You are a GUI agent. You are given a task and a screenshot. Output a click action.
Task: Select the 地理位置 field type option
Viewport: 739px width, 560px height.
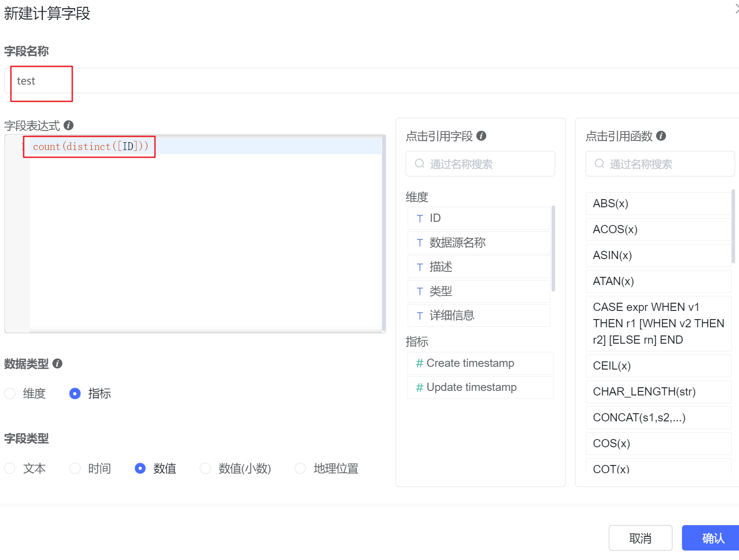tap(300, 468)
